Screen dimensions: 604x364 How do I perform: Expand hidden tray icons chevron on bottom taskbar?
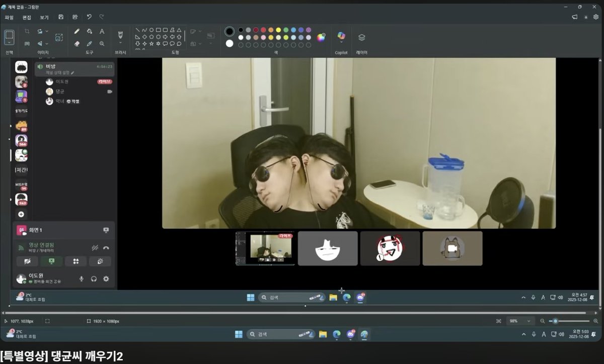[523, 334]
